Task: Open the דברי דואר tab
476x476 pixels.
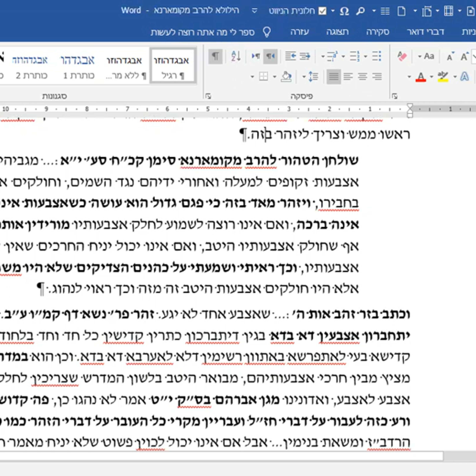Action: (426, 32)
